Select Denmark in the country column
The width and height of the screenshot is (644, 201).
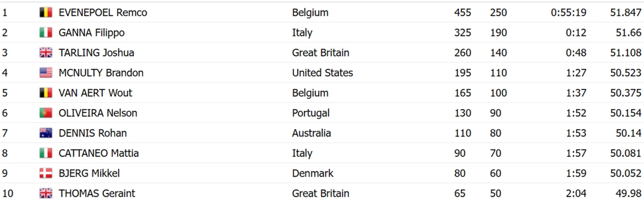coord(313,173)
